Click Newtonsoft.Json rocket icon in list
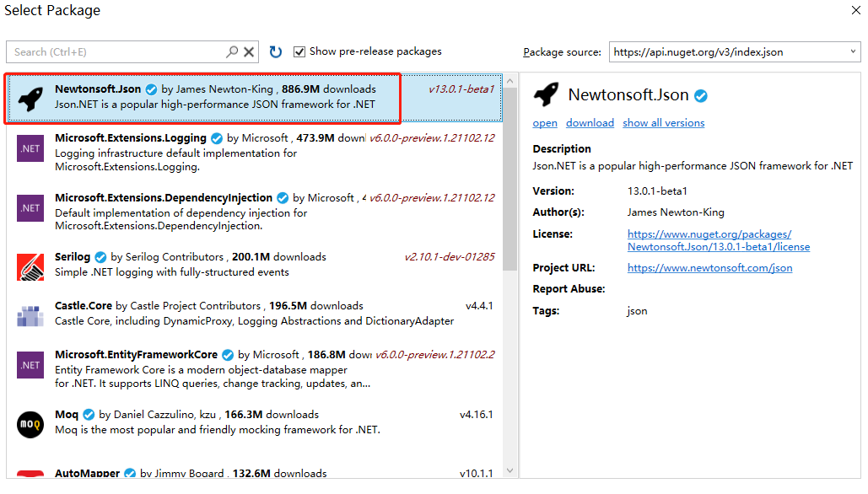The image size is (868, 494). click(x=30, y=99)
